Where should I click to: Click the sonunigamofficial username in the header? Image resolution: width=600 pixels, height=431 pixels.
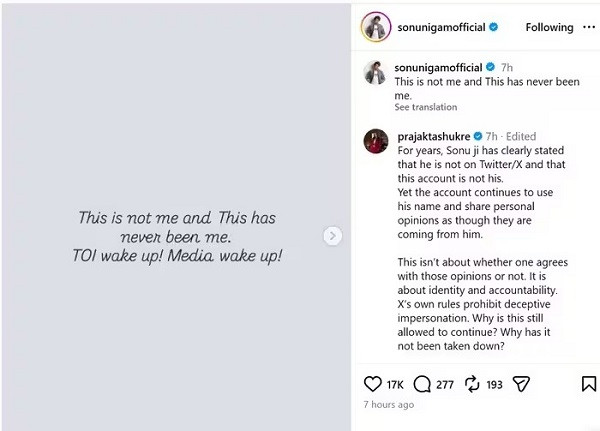[x=441, y=27]
